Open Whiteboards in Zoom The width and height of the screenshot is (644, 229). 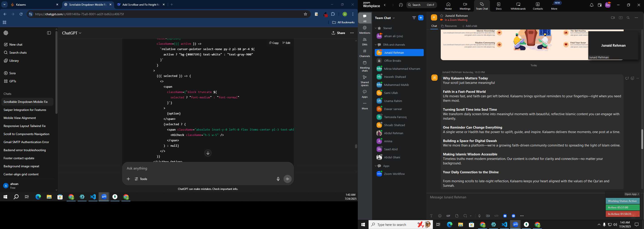pyautogui.click(x=518, y=6)
